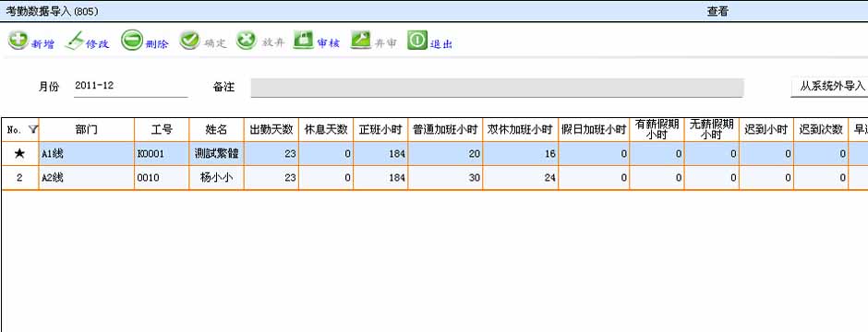Click row number 2 cell
The image size is (868, 332).
click(x=19, y=178)
